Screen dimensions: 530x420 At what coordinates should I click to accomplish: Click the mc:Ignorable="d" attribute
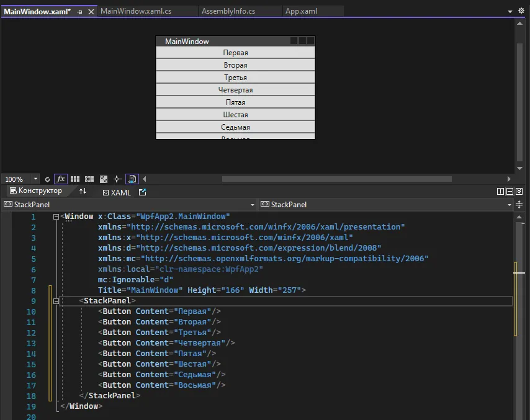point(135,280)
